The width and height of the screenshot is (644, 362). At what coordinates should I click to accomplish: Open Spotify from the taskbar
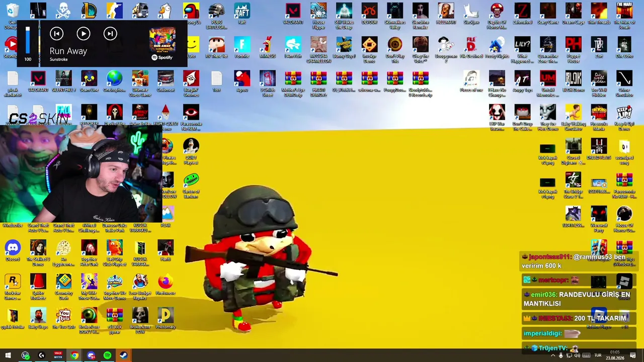point(107,355)
